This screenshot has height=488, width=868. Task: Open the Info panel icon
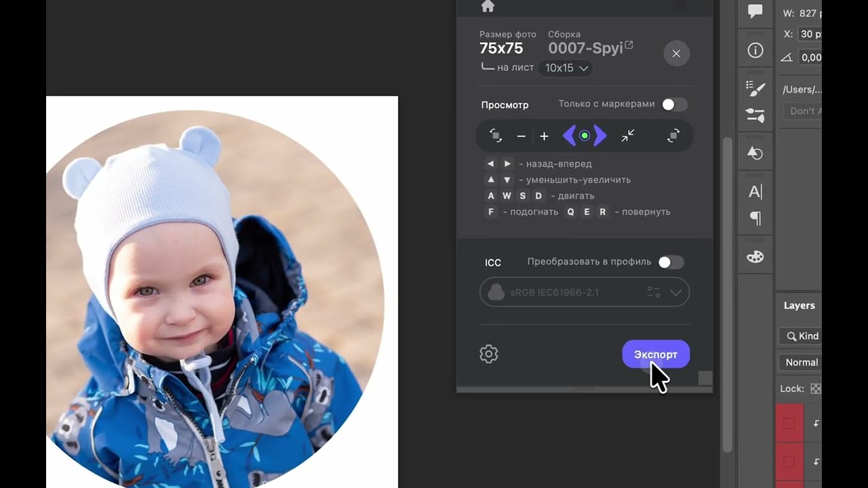tap(755, 51)
